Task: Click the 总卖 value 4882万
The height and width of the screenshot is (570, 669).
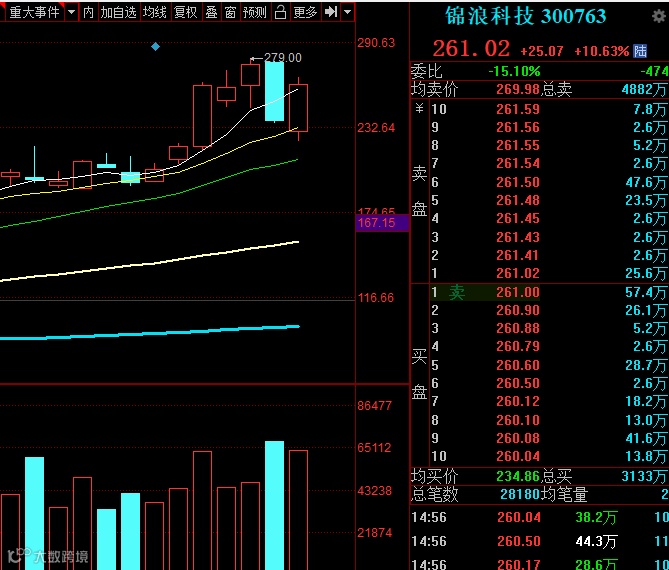Action: click(x=645, y=89)
